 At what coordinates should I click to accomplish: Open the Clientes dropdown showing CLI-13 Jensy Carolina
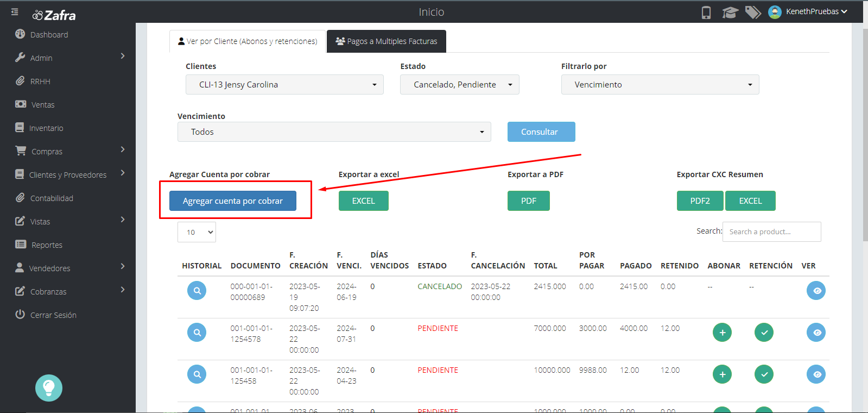click(x=284, y=85)
